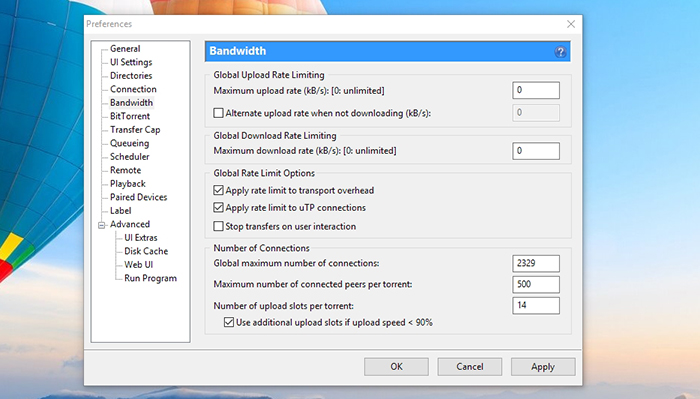Open Directories preferences
Viewport: 700px width, 399px height.
coord(131,75)
